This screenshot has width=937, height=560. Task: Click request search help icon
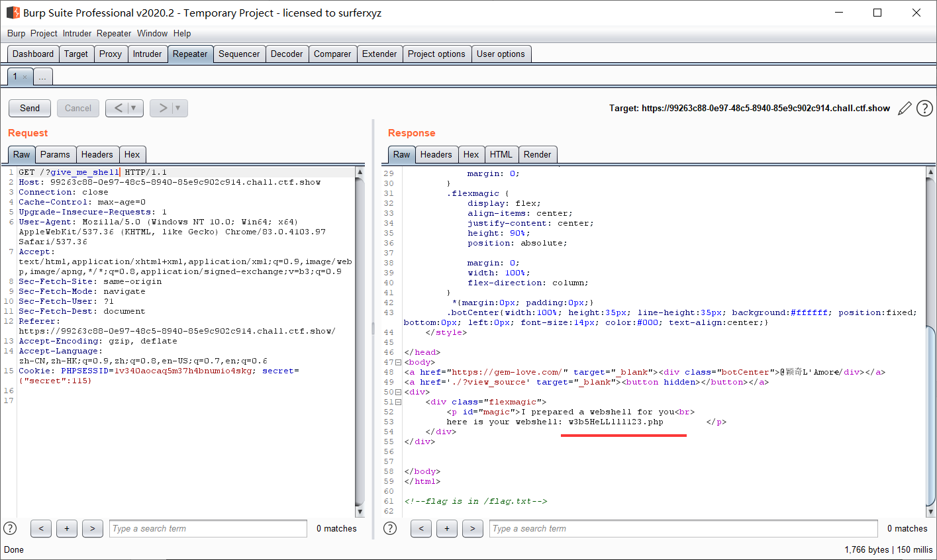coord(10,528)
